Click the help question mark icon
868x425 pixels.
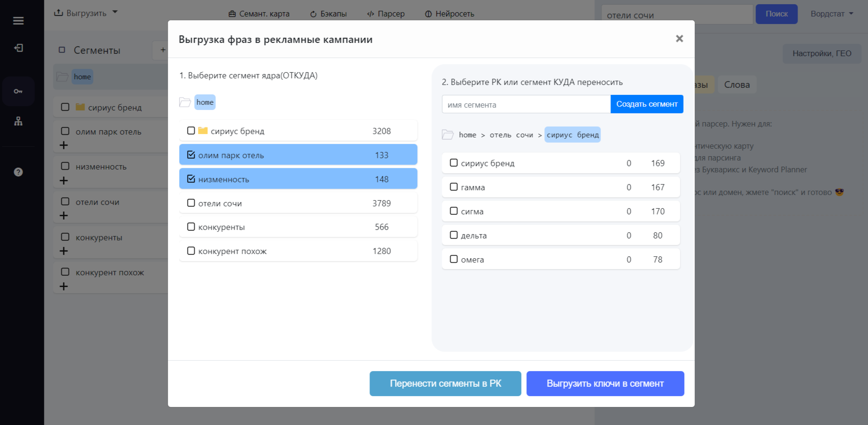click(18, 172)
